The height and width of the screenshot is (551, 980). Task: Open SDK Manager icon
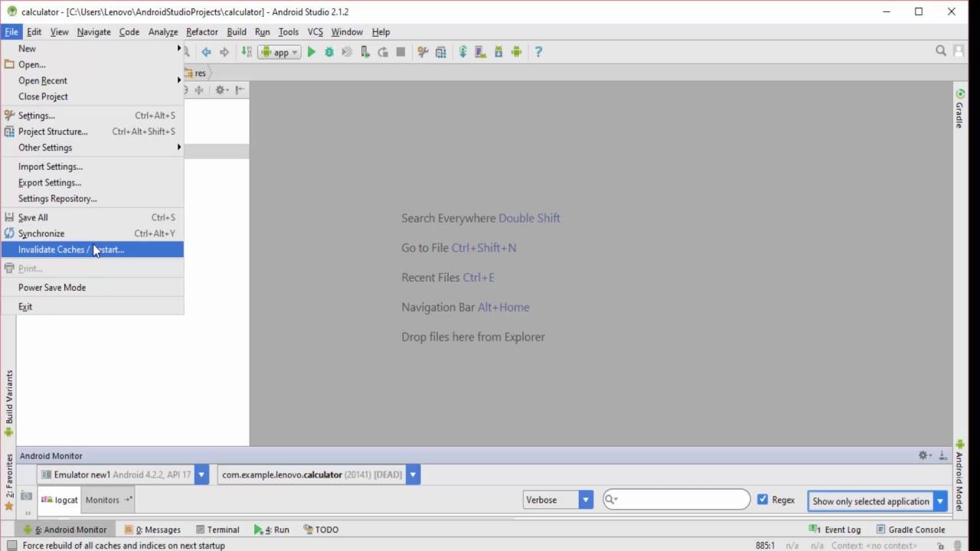[x=498, y=52]
